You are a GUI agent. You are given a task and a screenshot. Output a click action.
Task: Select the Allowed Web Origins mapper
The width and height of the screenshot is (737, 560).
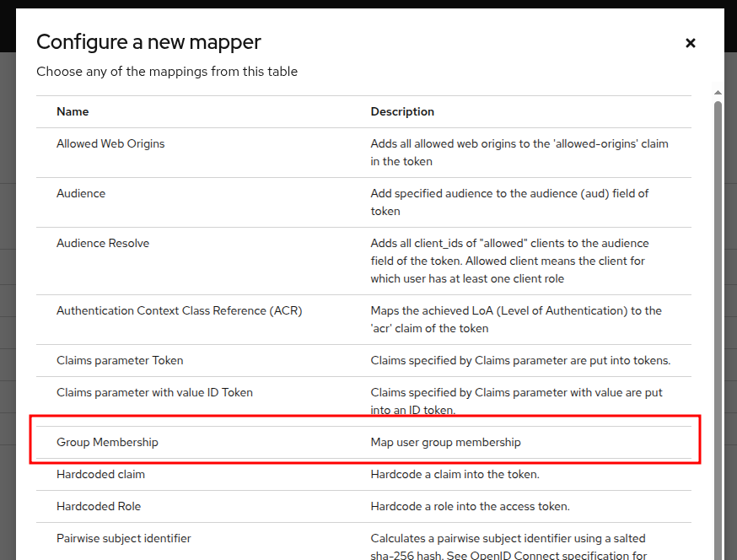(x=110, y=144)
